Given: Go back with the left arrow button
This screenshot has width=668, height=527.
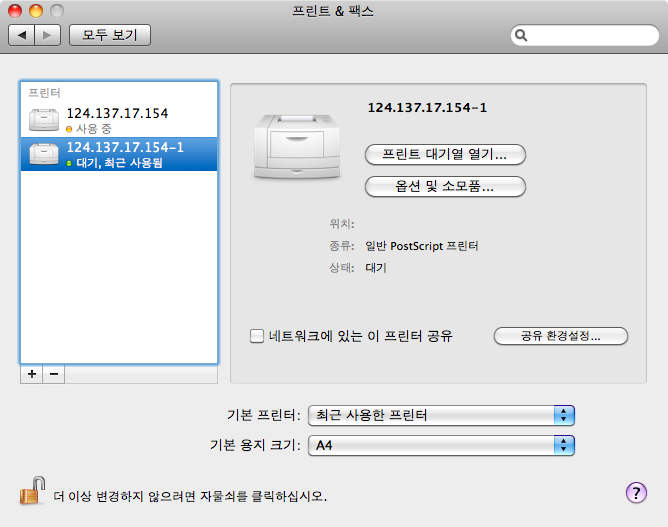Looking at the screenshot, I should coord(22,35).
